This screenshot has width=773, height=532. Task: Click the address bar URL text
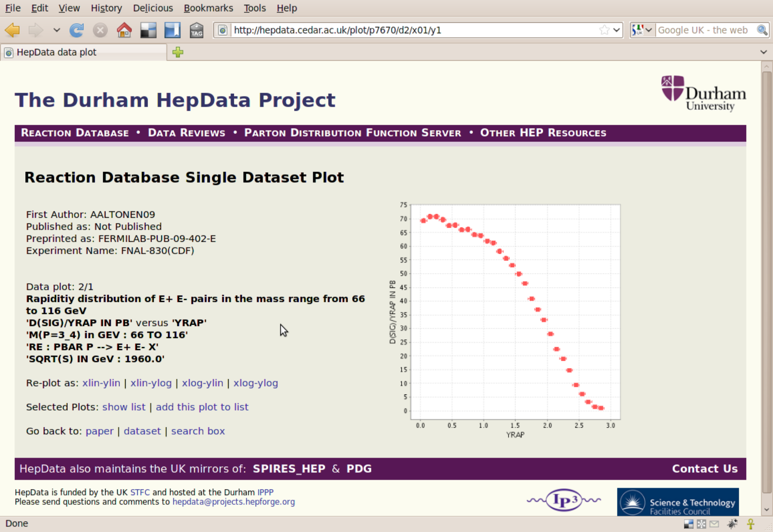click(x=337, y=30)
